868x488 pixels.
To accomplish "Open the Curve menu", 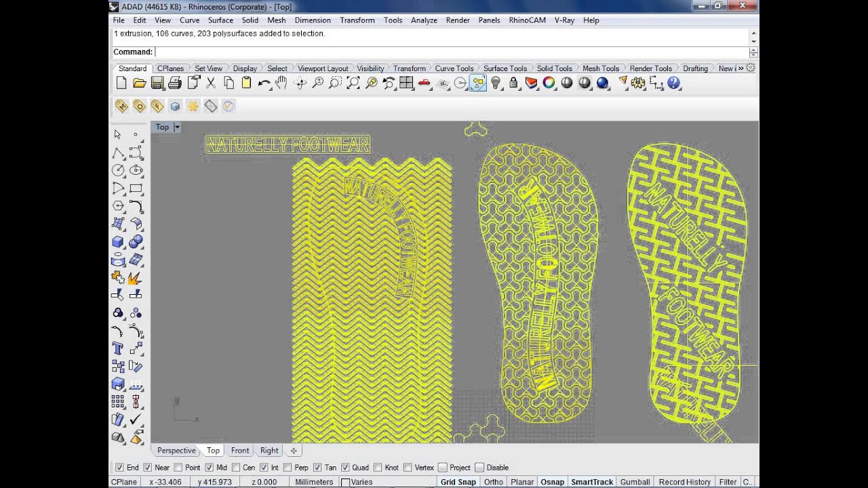I will click(x=190, y=20).
